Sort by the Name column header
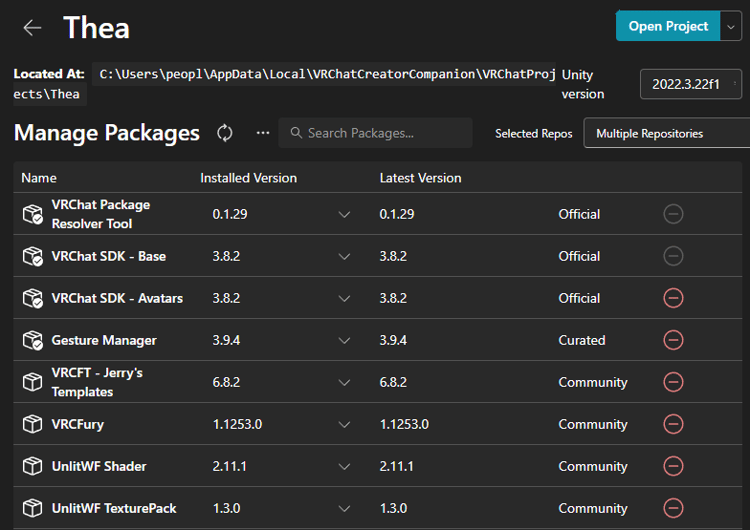The image size is (750, 530). click(x=39, y=178)
